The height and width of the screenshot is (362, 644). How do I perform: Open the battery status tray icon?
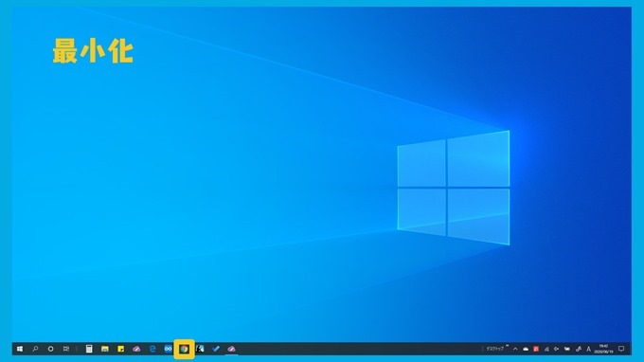pyautogui.click(x=567, y=349)
